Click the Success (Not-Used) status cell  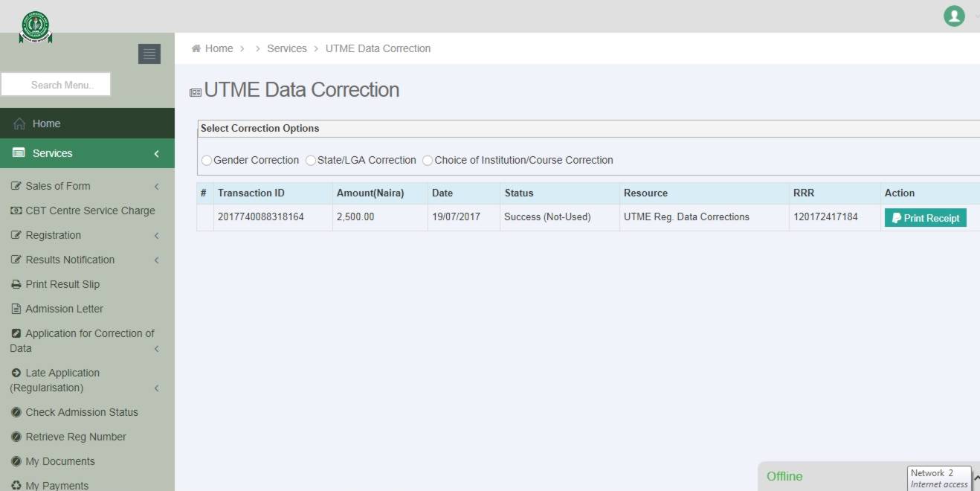click(x=560, y=217)
